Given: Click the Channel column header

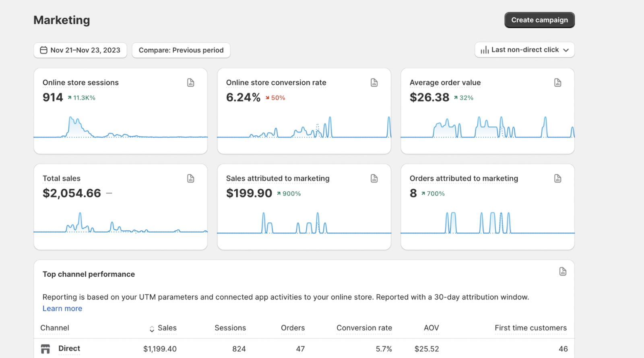Looking at the screenshot, I should coord(55,328).
